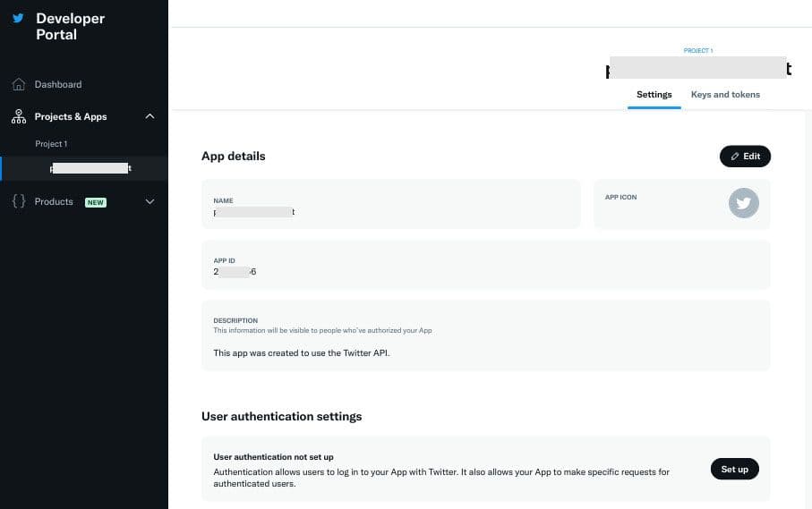Click the description text about Twitter API
The image size is (812, 509).
tap(302, 352)
